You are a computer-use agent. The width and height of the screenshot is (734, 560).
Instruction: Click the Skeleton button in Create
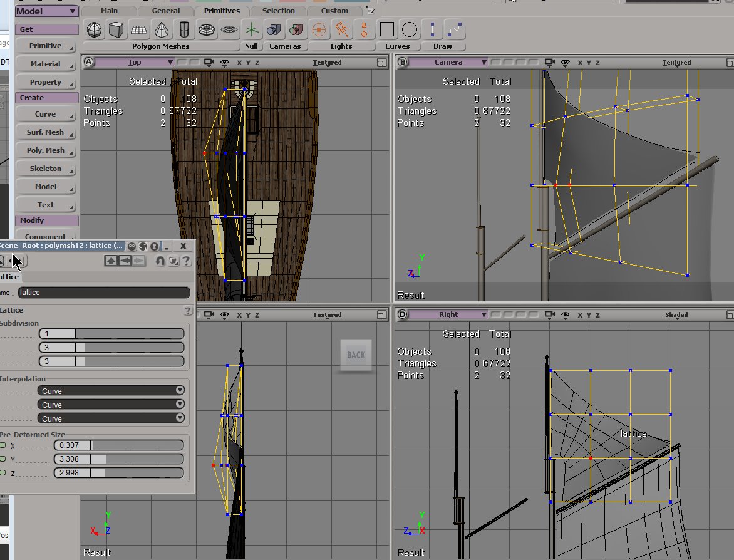(x=46, y=169)
